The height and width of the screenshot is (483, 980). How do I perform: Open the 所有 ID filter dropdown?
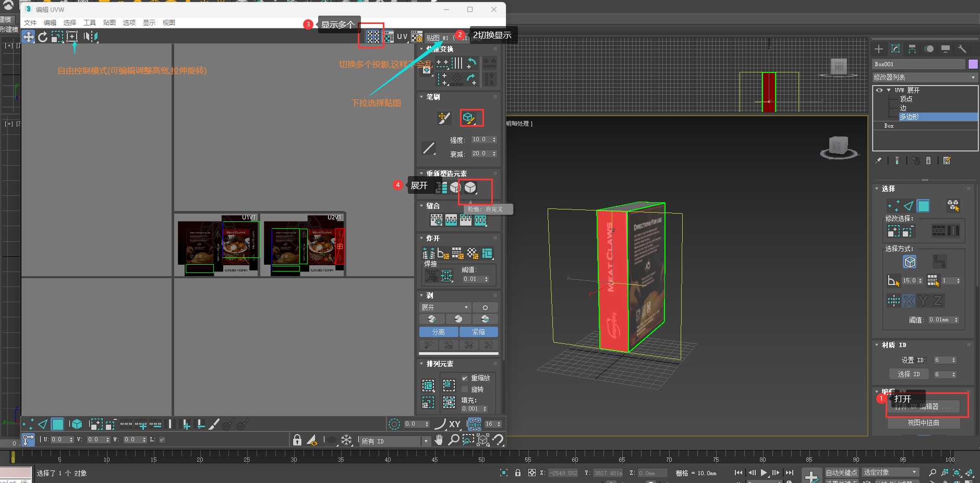click(426, 440)
